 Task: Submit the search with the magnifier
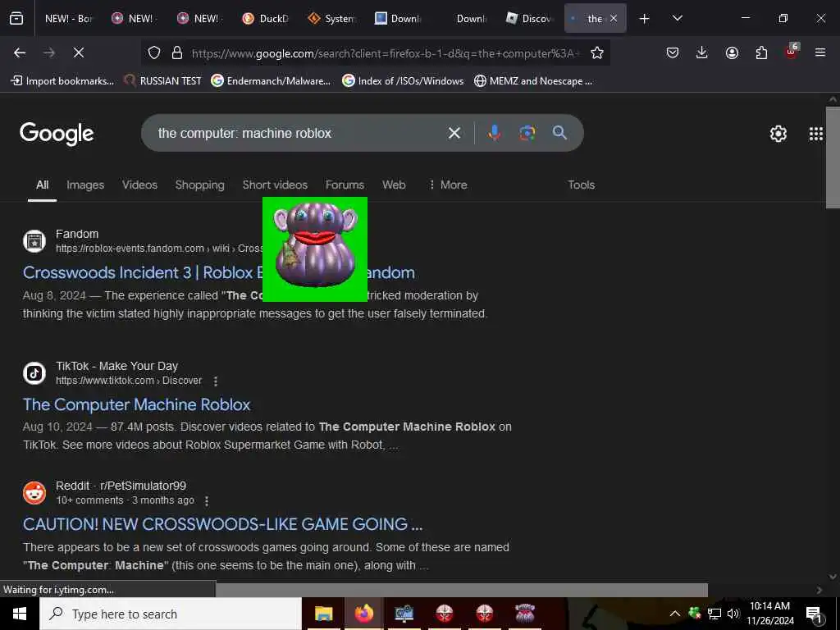pyautogui.click(x=559, y=133)
